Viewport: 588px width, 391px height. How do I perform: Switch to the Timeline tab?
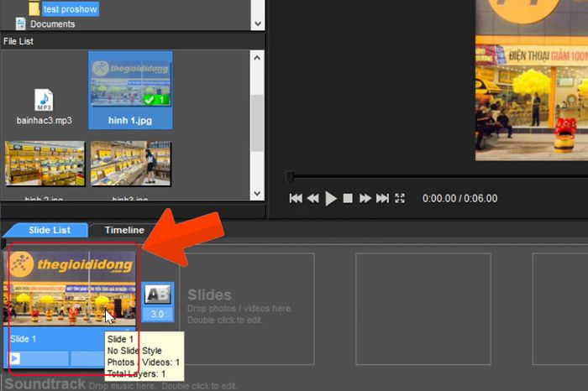tap(124, 230)
